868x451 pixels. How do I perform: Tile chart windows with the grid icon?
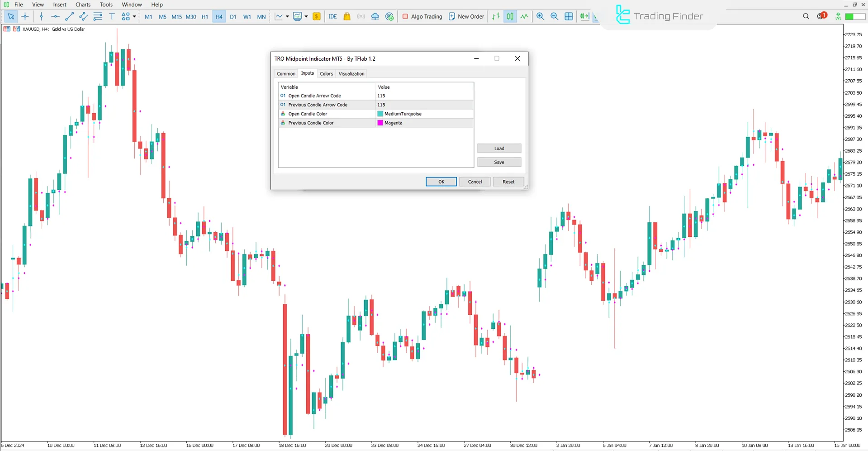tap(569, 16)
